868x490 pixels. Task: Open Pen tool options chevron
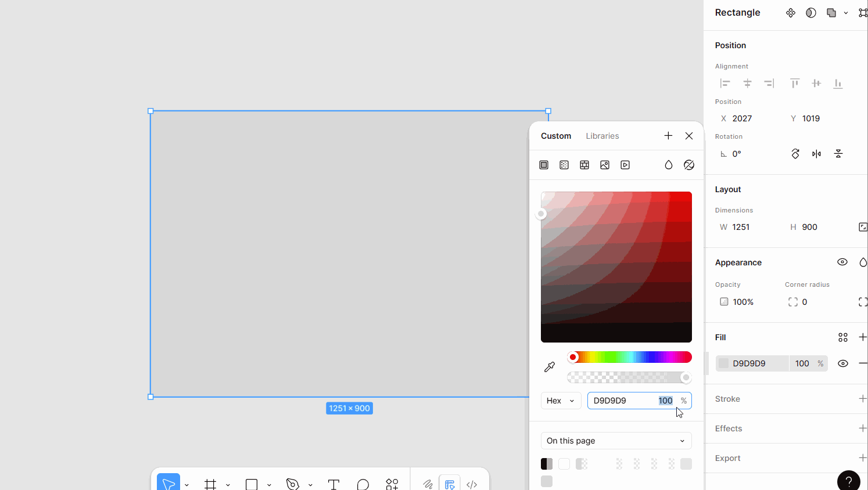(x=310, y=485)
